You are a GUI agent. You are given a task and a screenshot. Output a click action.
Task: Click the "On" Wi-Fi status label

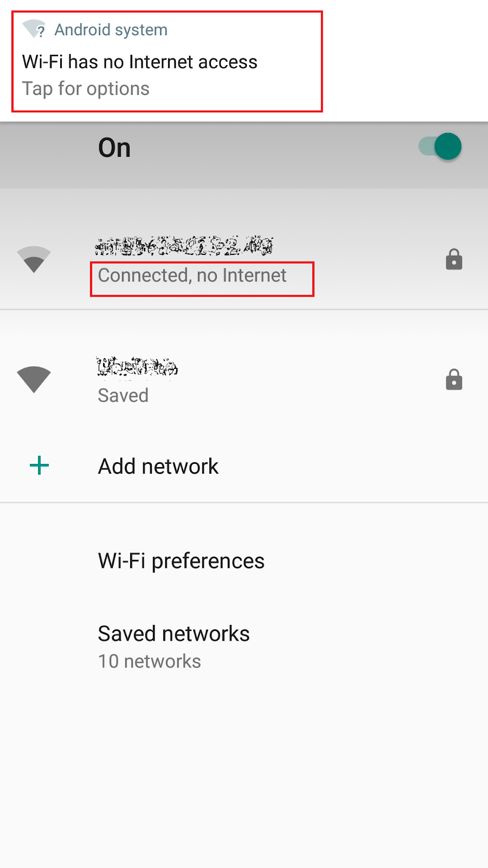coord(114,148)
